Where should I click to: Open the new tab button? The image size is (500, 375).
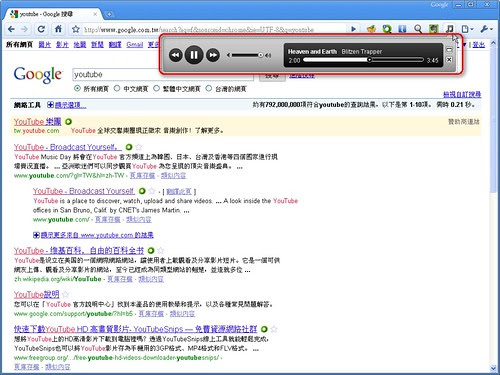pyautogui.click(x=109, y=14)
